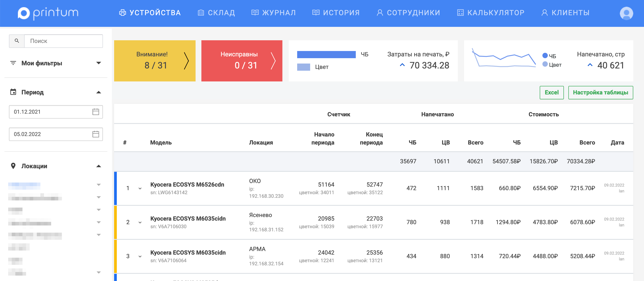This screenshot has width=644, height=281.
Task: Click the user avatar icon
Action: point(626,13)
